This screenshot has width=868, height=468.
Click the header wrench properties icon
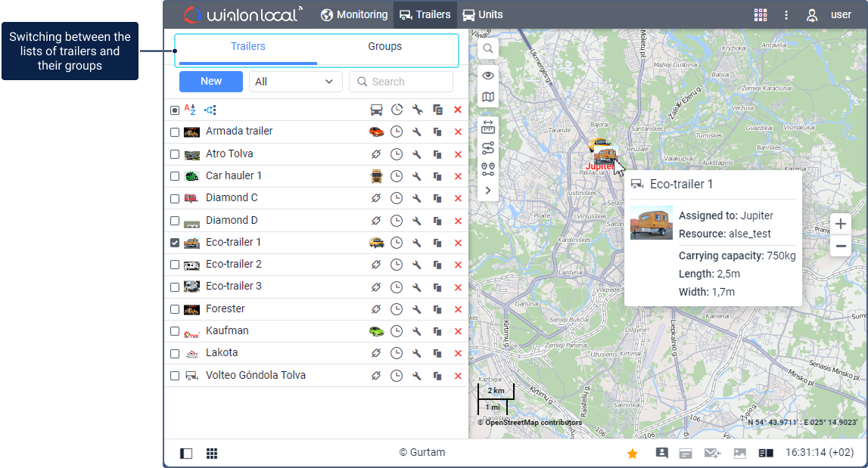(417, 110)
